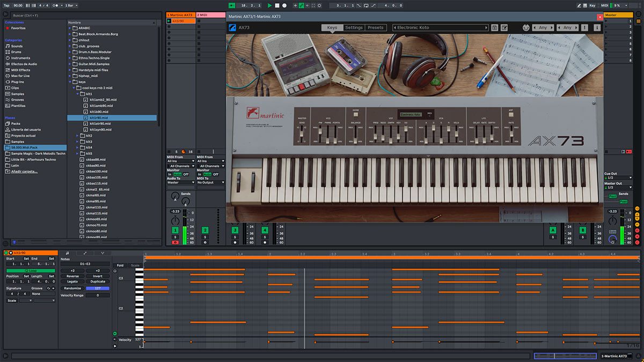644x362 pixels.
Task: Select file kit1amb90.mid
Action: click(101, 106)
